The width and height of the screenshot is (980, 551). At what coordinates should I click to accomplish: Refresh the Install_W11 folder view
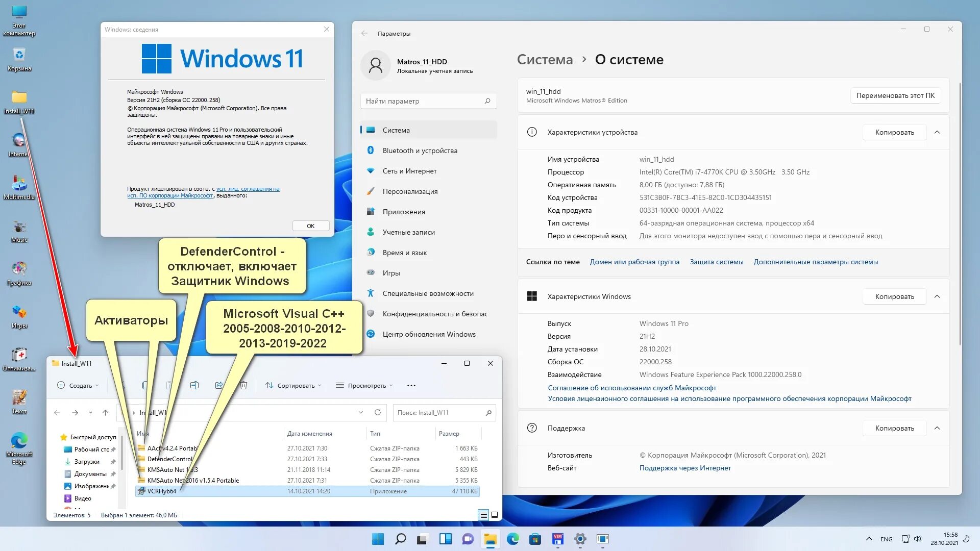(x=378, y=412)
